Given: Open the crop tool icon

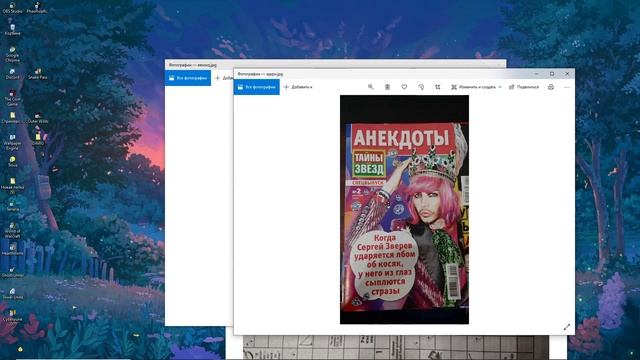Looking at the screenshot, I should [x=438, y=87].
